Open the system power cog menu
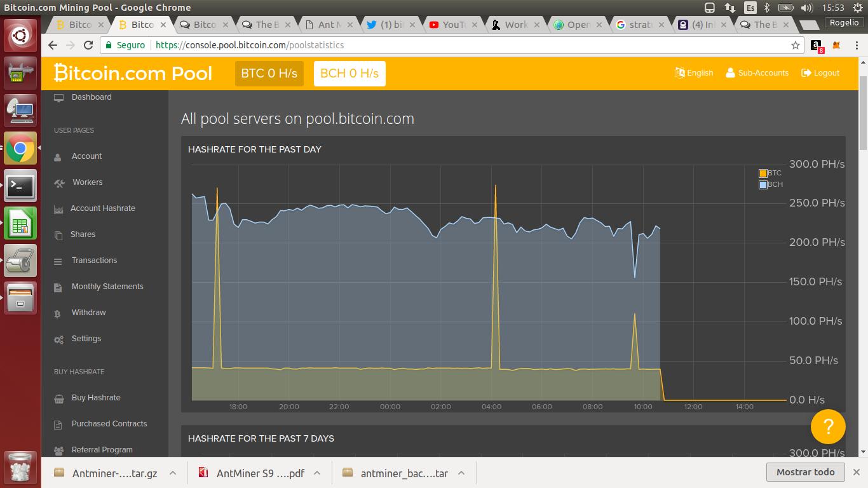The height and width of the screenshot is (488, 868). [x=857, y=8]
